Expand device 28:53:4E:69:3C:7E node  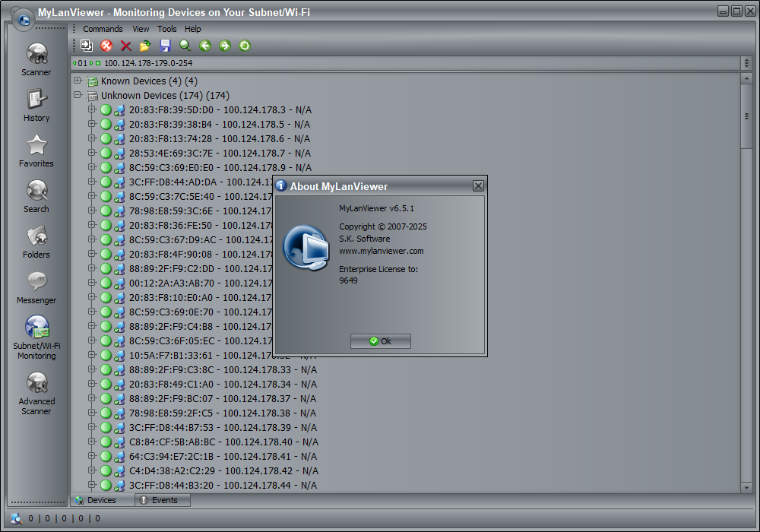point(92,153)
